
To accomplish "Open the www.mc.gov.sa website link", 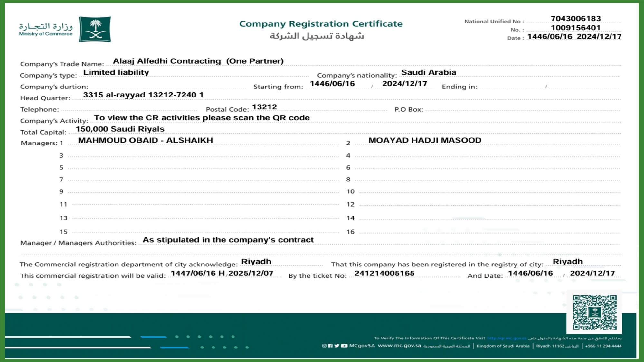I will coord(399,346).
